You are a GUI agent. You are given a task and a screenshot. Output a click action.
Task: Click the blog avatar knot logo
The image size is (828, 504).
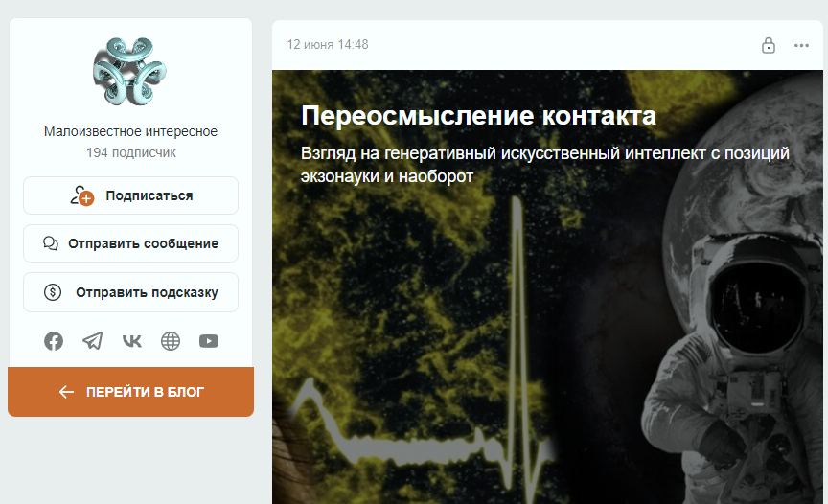pos(129,71)
